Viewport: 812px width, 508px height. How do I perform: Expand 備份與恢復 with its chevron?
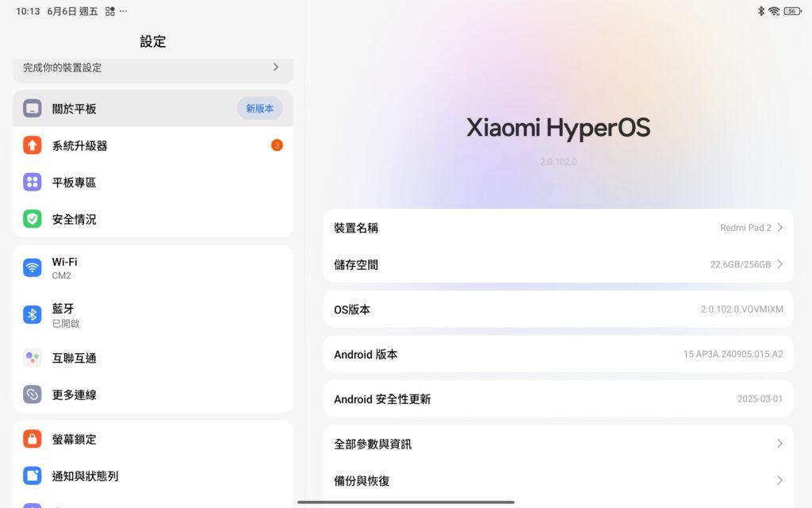click(779, 480)
